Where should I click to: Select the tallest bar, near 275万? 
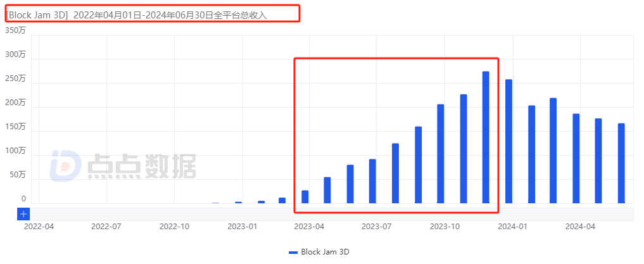pos(486,137)
